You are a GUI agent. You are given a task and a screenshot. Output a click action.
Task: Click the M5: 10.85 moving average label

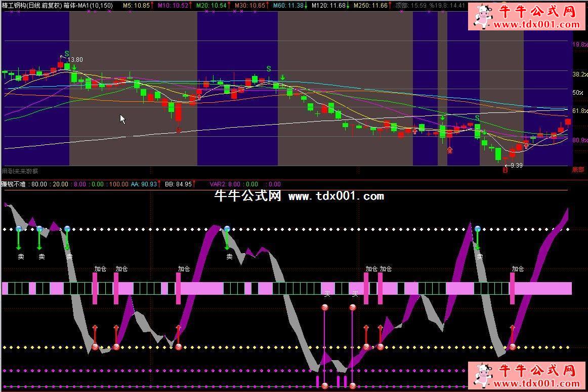[137, 5]
